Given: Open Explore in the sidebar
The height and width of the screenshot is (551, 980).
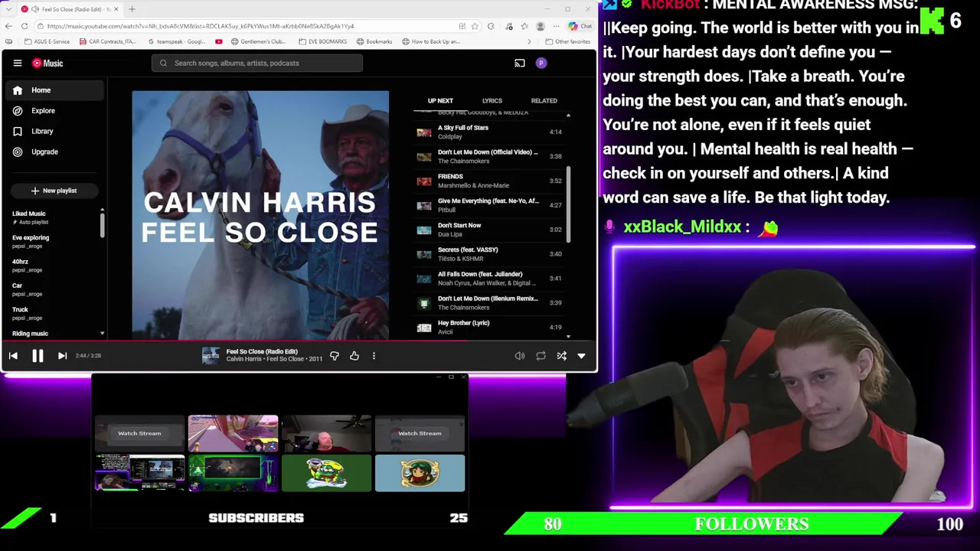Looking at the screenshot, I should [x=54, y=111].
